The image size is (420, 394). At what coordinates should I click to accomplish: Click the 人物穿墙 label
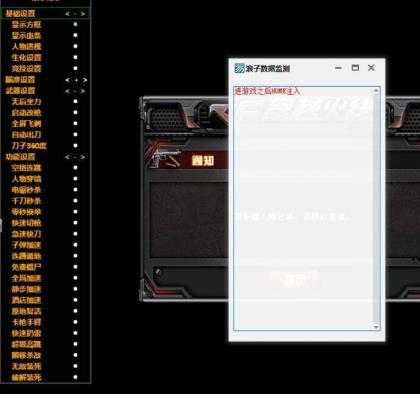[26, 179]
